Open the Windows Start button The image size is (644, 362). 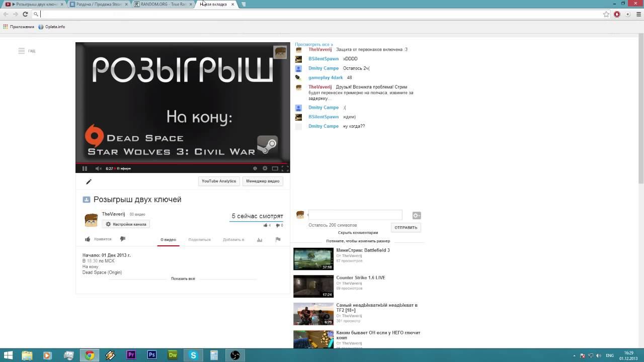[8, 355]
